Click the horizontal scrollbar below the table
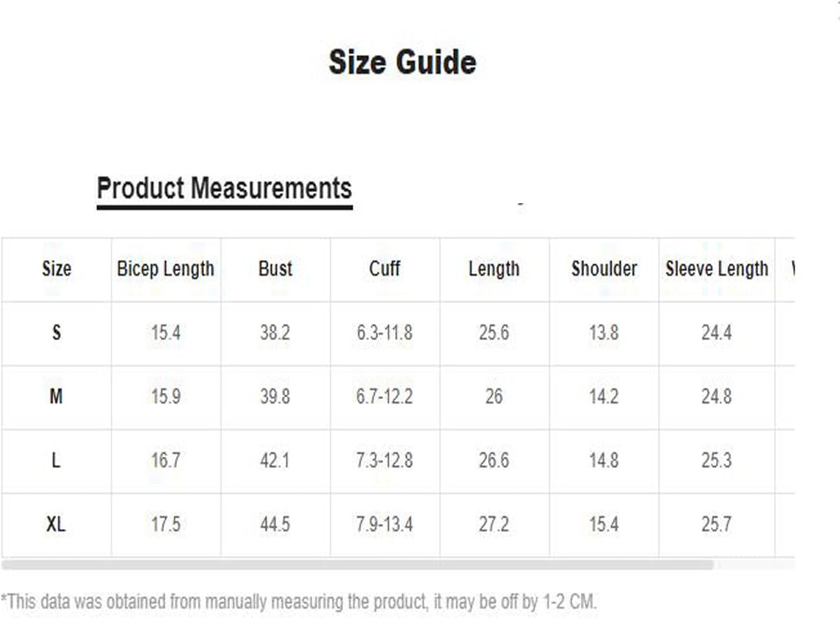Screen dimensions: 840x618 coord(357,565)
